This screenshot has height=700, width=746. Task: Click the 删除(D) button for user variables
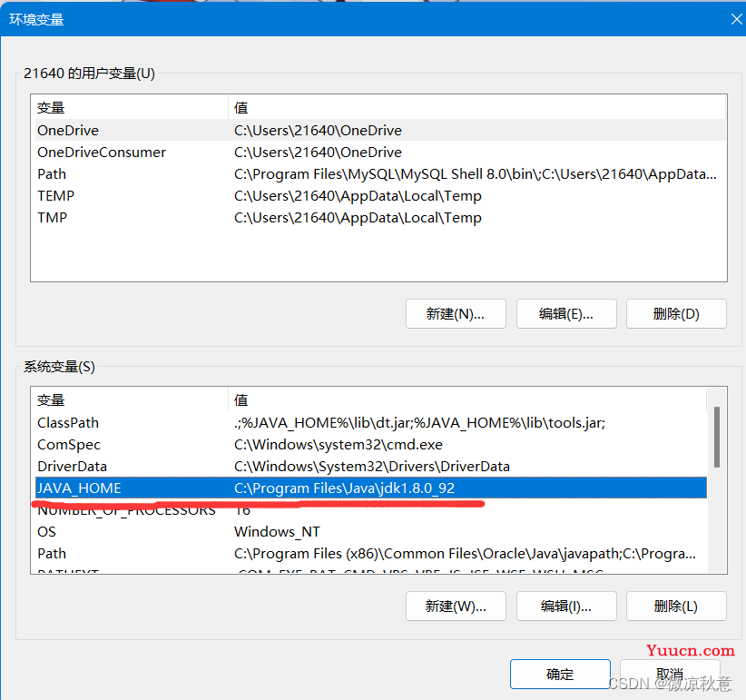[676, 313]
